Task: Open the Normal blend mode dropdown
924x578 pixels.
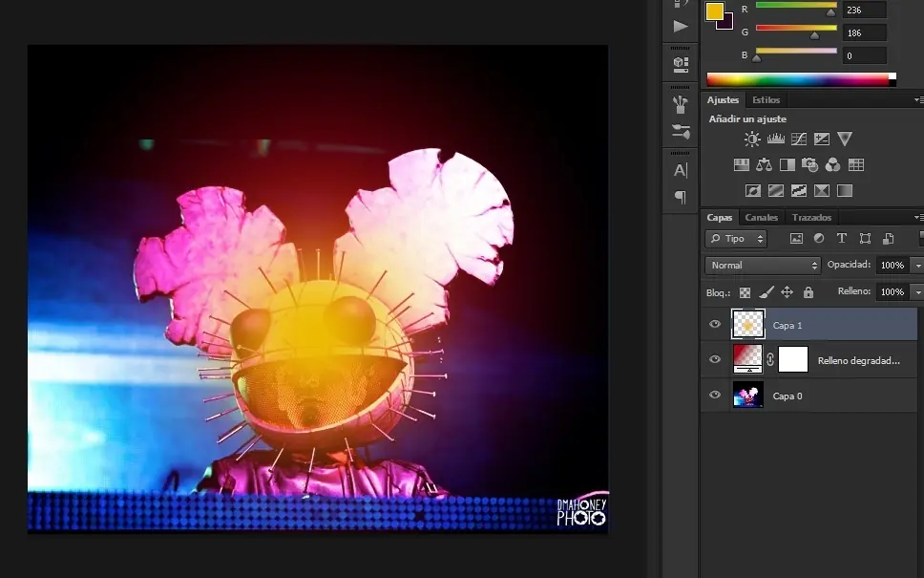Action: 763,266
